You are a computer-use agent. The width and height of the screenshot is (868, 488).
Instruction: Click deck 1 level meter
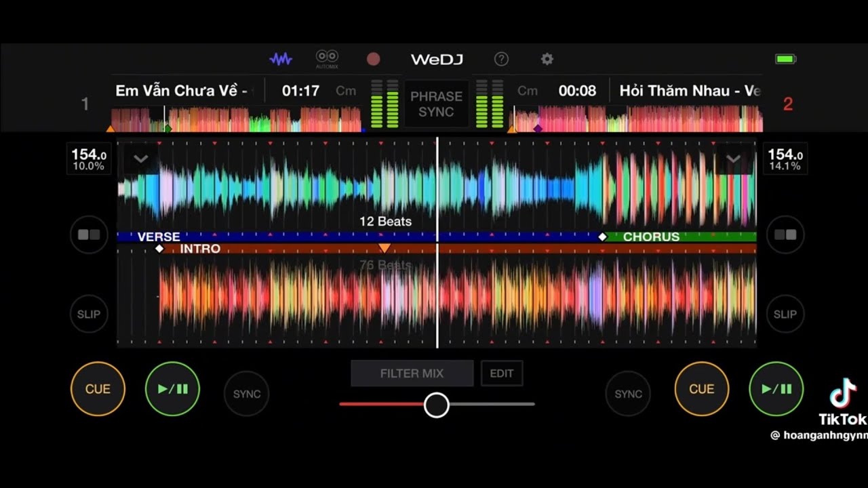pyautogui.click(x=384, y=104)
